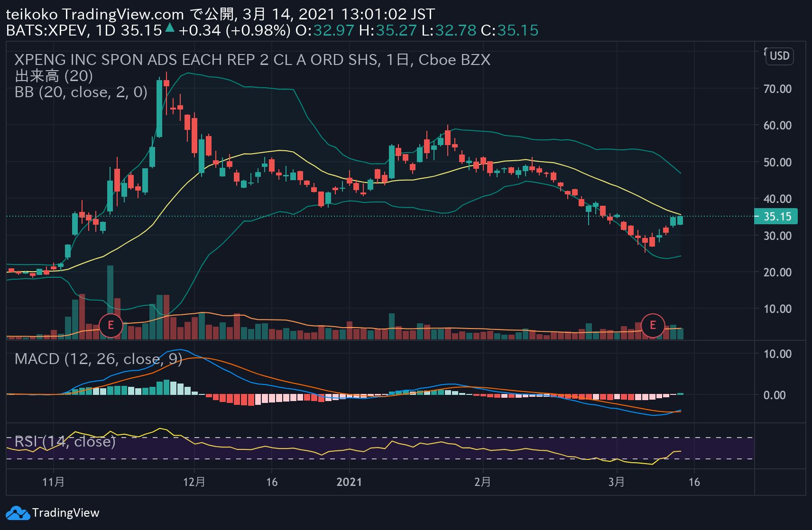Click the TradingView wordmark text

point(66,513)
